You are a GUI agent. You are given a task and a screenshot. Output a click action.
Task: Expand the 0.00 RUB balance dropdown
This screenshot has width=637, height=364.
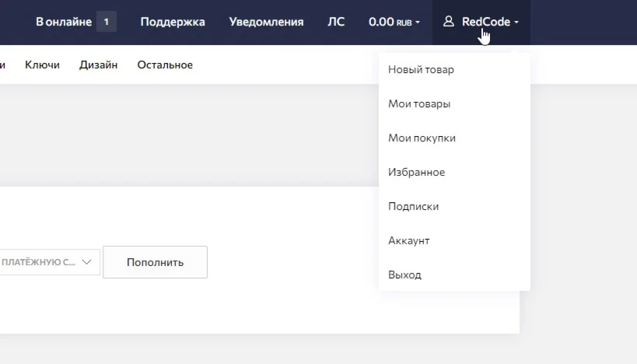(x=394, y=22)
